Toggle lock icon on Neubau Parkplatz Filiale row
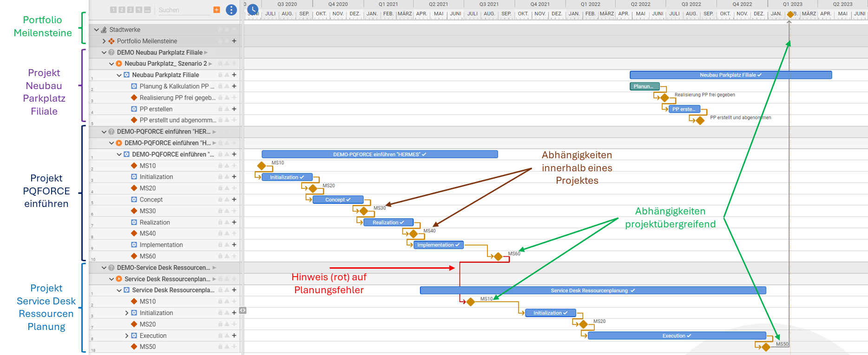The image size is (868, 355). tap(220, 75)
